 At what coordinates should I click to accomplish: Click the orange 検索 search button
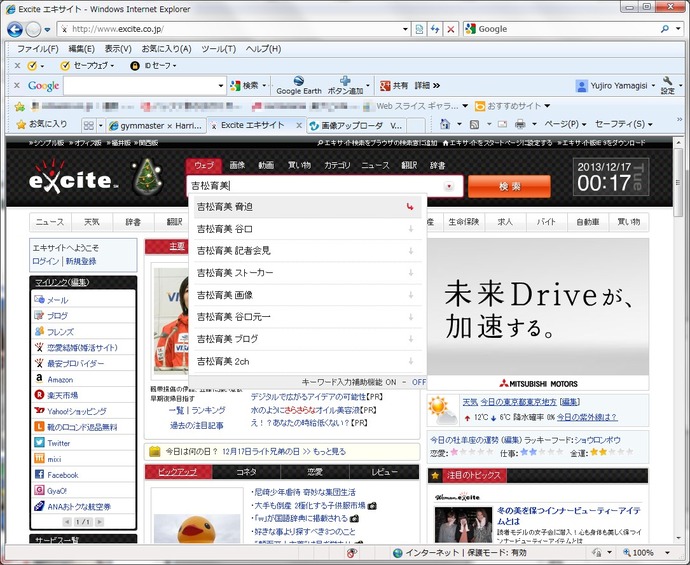coord(509,187)
